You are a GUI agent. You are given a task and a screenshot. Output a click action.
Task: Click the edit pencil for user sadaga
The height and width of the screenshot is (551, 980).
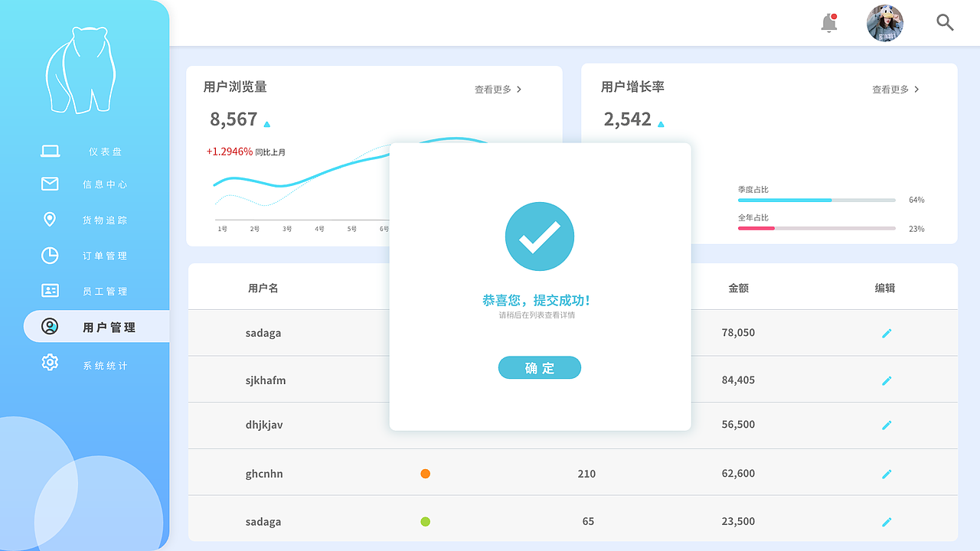[887, 333]
